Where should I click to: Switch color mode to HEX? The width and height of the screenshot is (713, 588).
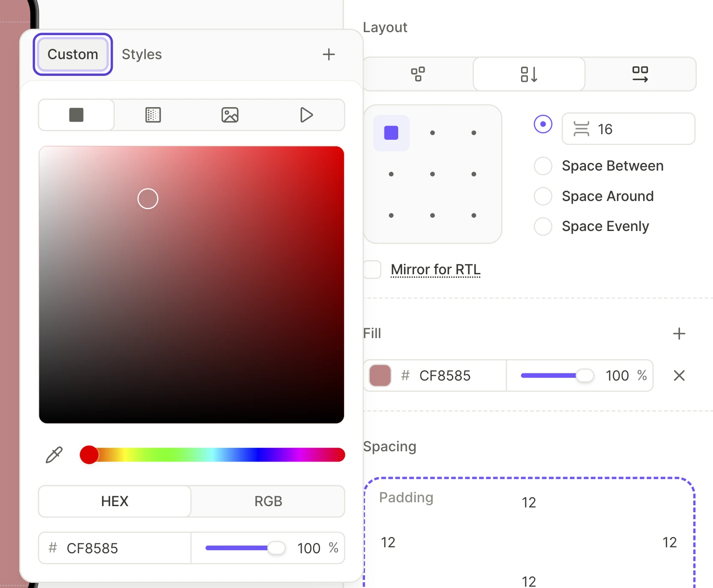tap(114, 501)
